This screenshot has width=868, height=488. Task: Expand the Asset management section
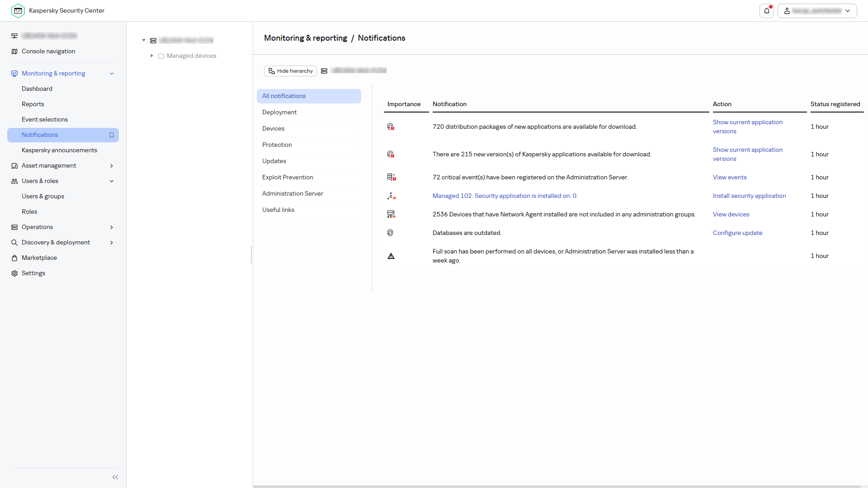tap(112, 166)
